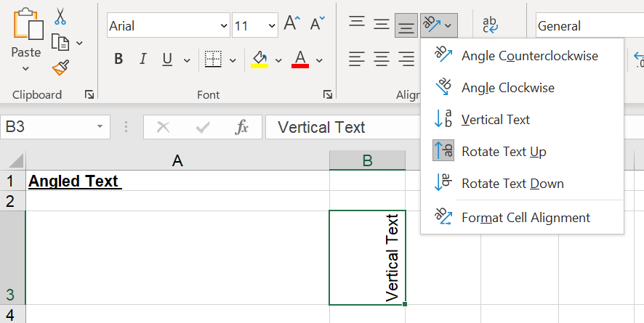Select row 2 header

pyautogui.click(x=12, y=201)
